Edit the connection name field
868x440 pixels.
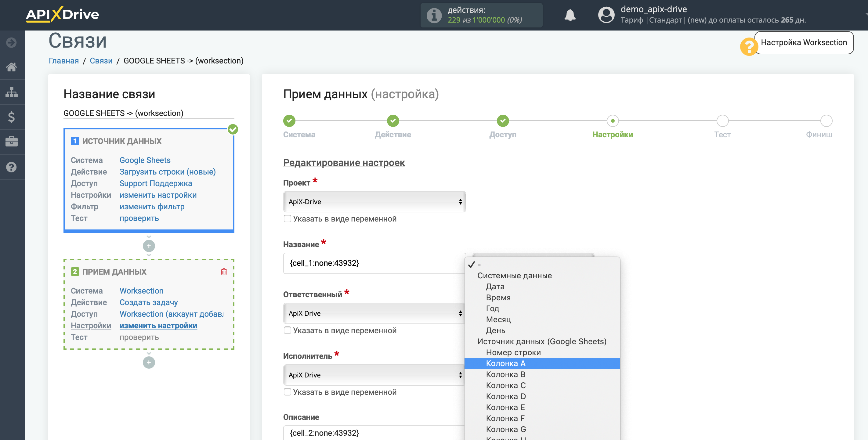pyautogui.click(x=149, y=113)
